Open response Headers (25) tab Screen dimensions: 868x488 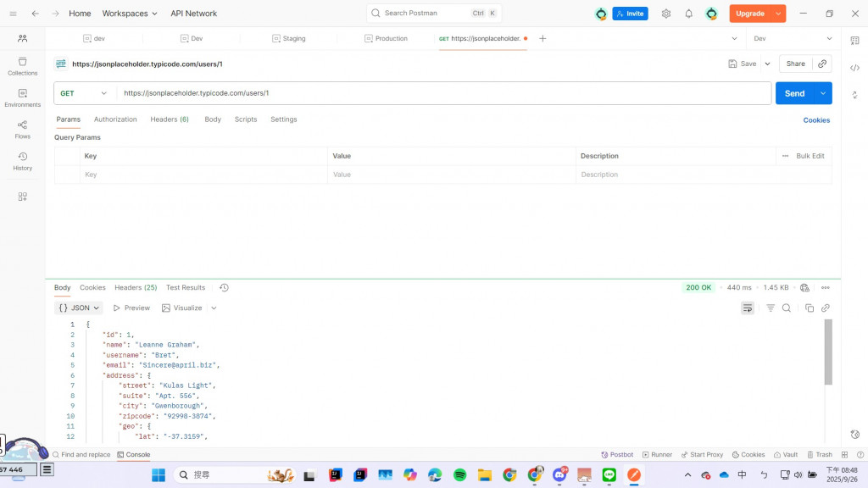tap(136, 288)
